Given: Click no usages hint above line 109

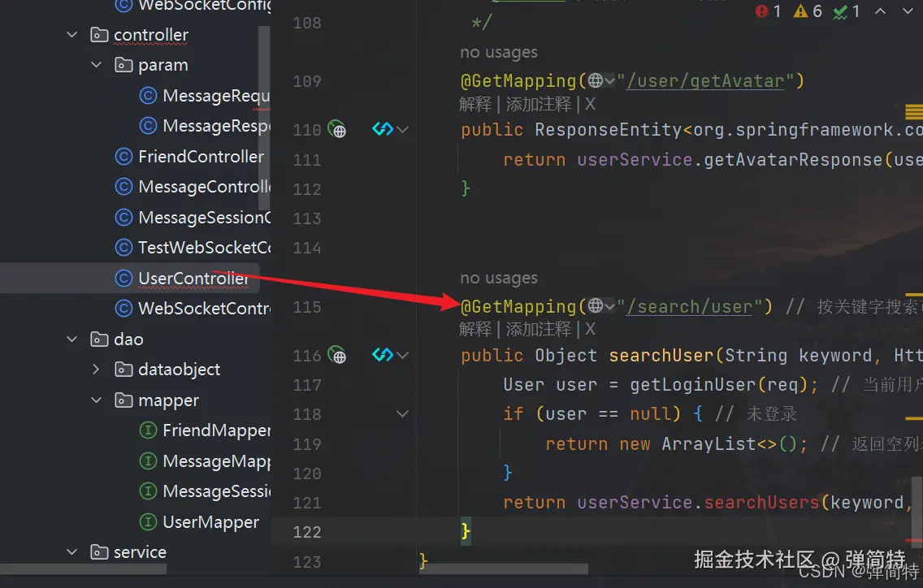Looking at the screenshot, I should pos(499,53).
